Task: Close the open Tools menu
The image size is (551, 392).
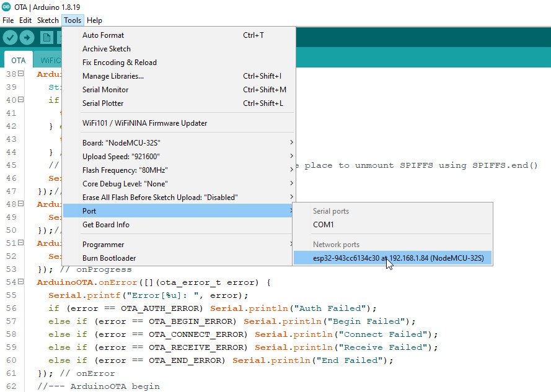Action: click(x=73, y=20)
